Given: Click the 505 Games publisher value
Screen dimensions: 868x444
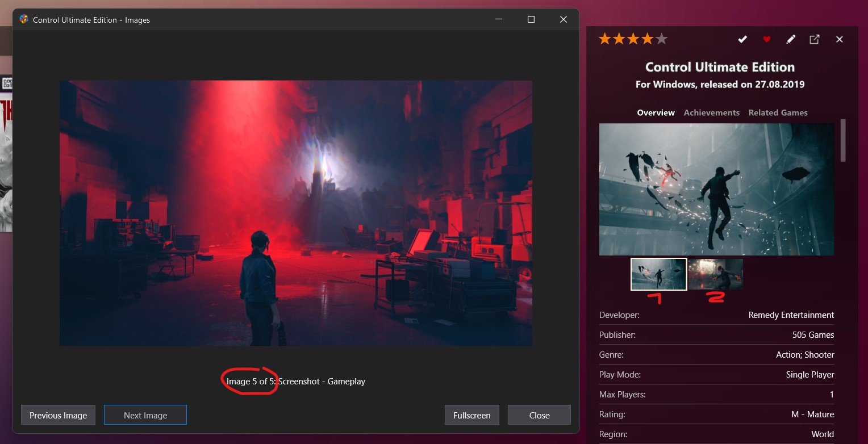Looking at the screenshot, I should 813,335.
